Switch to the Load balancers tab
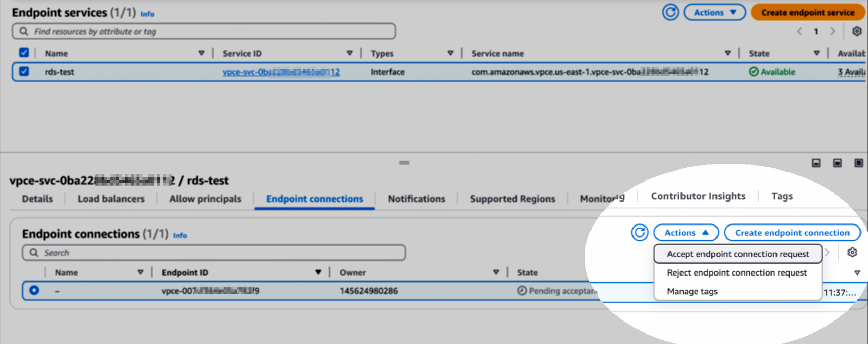This screenshot has height=344, width=868. coord(111,199)
